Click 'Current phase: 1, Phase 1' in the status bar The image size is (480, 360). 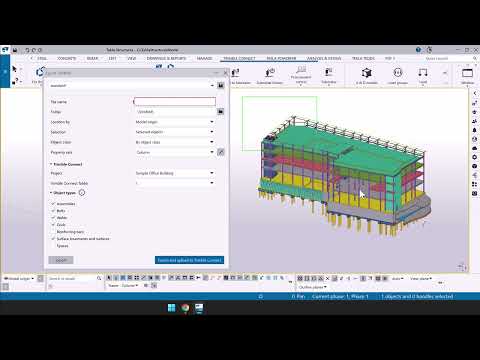tap(340, 296)
